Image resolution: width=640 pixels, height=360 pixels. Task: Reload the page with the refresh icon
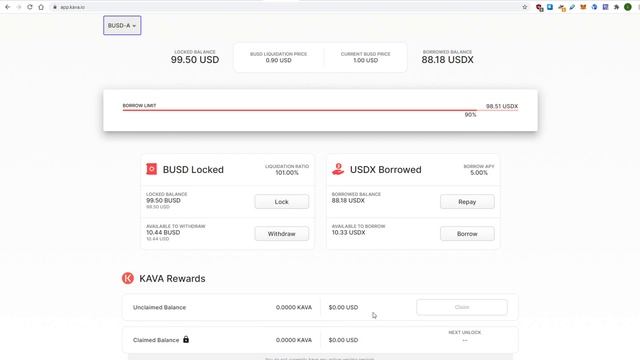(x=30, y=7)
